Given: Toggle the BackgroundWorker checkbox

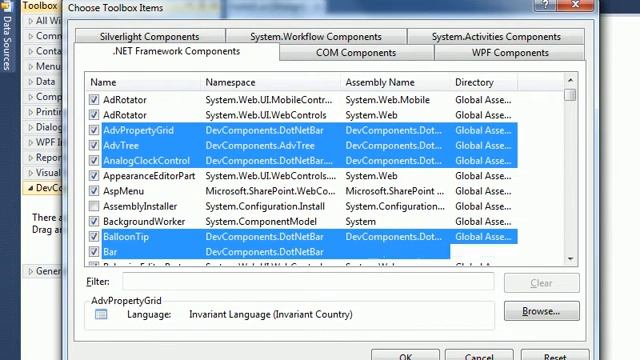Looking at the screenshot, I should coord(94,221).
